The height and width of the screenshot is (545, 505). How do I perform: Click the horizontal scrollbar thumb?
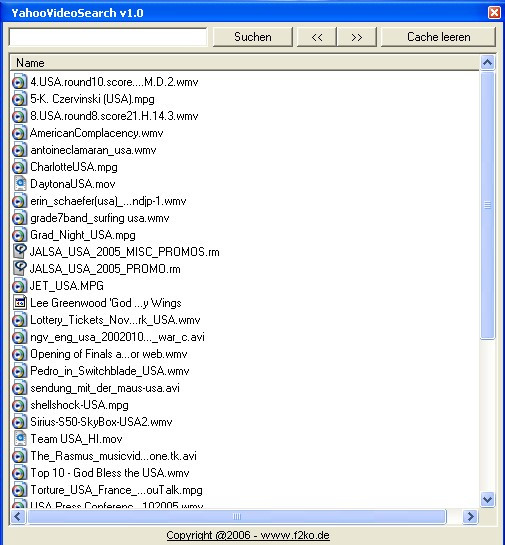[x=237, y=516]
